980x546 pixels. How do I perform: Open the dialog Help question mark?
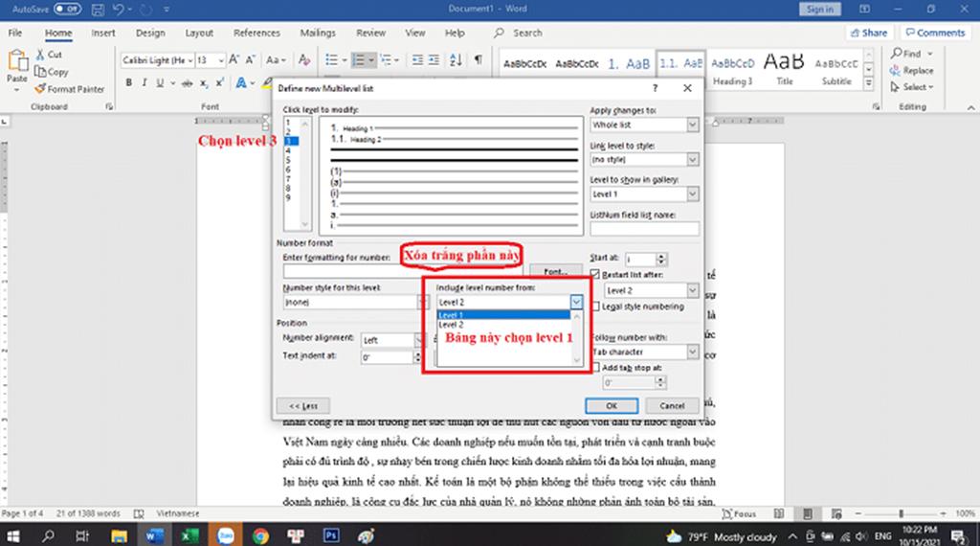pyautogui.click(x=655, y=88)
